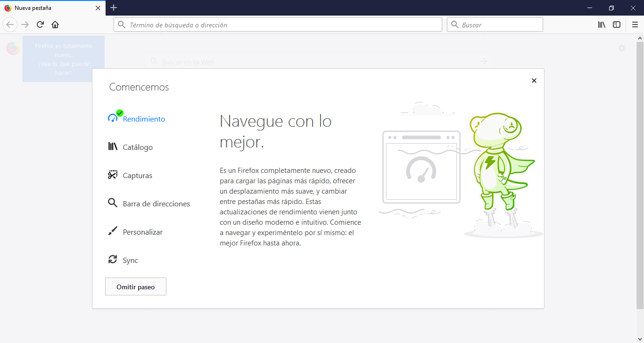This screenshot has height=343, width=644.
Task: Restore down the Firefox window
Action: point(611,8)
